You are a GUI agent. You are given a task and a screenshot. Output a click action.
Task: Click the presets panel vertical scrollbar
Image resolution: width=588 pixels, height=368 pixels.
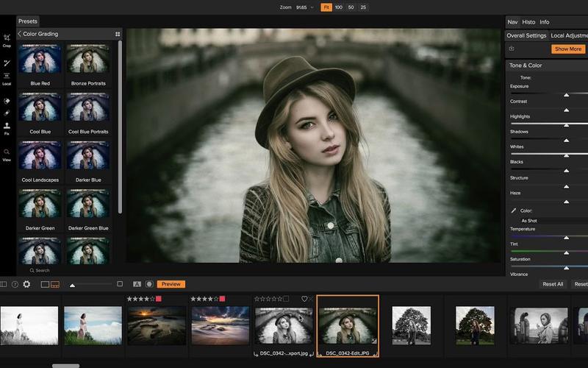click(x=120, y=127)
